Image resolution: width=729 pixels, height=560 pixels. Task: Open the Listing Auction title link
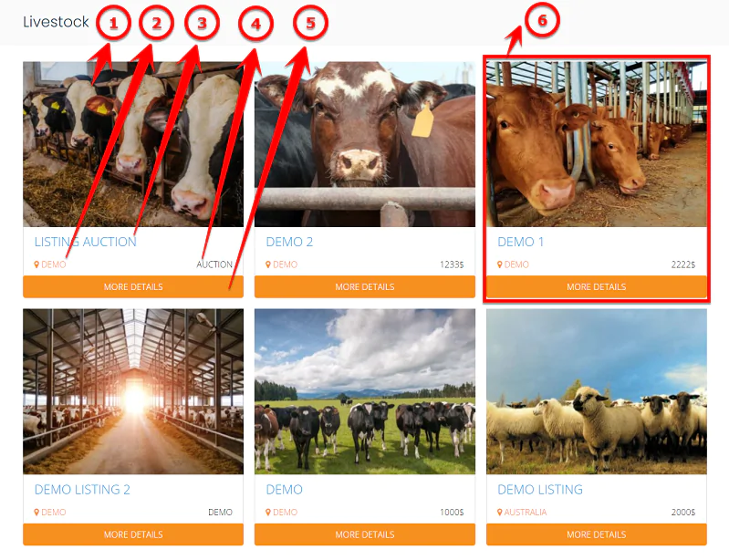click(x=86, y=242)
